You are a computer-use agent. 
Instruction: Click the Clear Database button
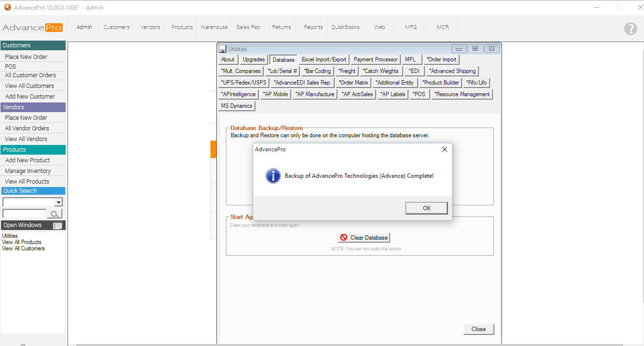click(364, 238)
